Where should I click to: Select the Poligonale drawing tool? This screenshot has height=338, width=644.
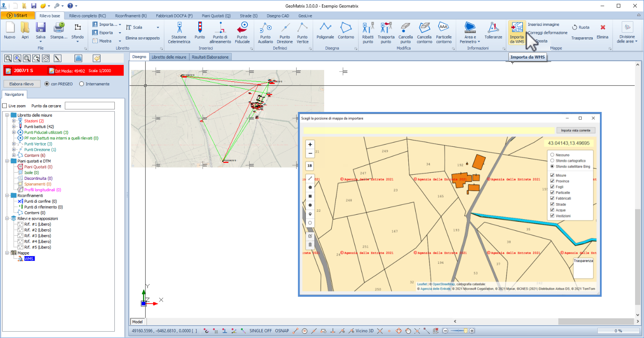tap(325, 31)
